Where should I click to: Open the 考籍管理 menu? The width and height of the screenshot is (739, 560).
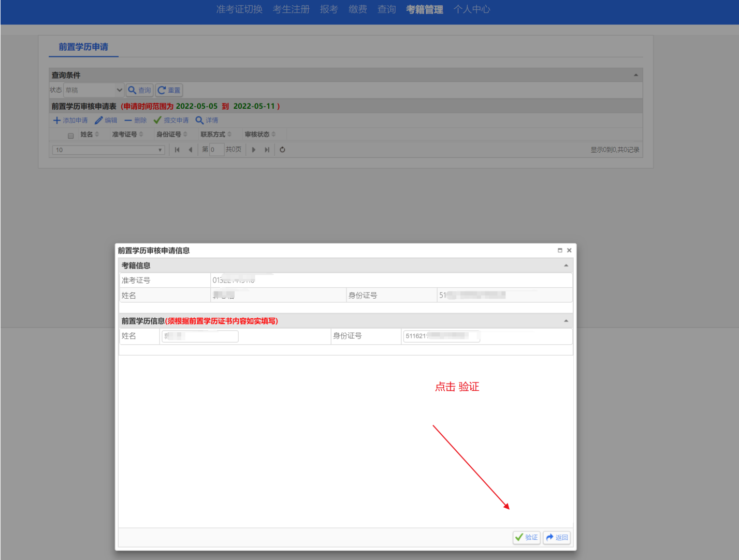[x=424, y=9]
